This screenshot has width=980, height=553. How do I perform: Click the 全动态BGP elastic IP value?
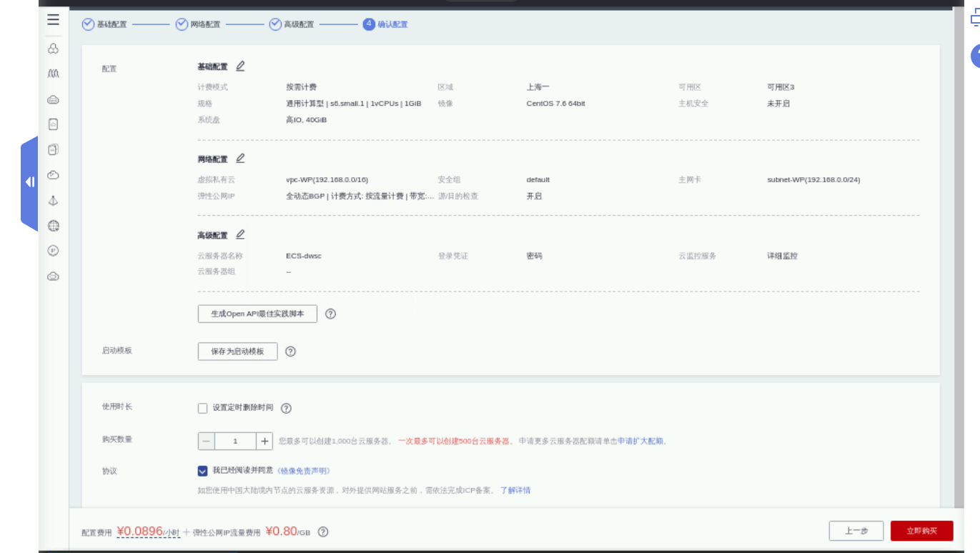click(x=360, y=196)
